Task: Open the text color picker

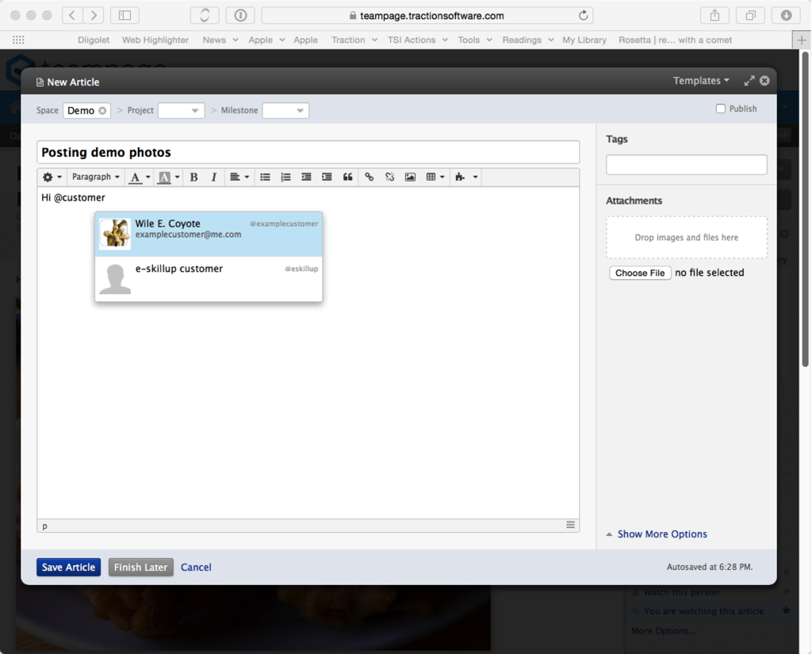Action: pos(139,178)
